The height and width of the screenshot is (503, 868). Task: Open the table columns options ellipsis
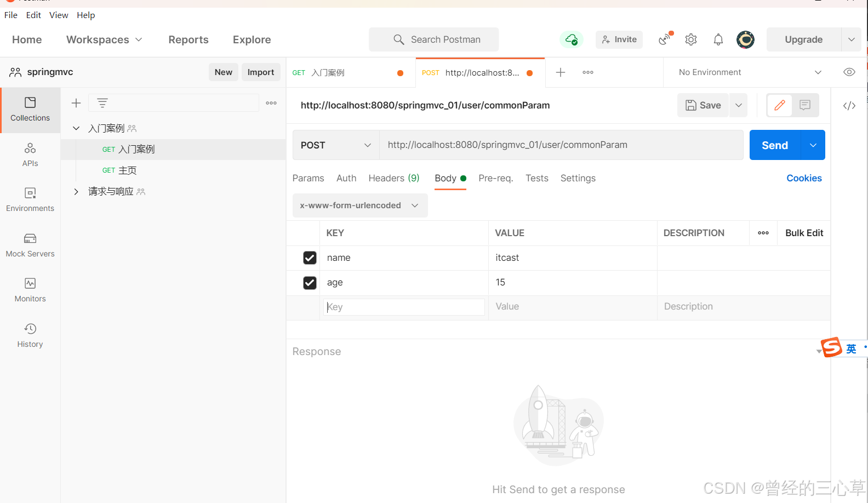(x=763, y=233)
